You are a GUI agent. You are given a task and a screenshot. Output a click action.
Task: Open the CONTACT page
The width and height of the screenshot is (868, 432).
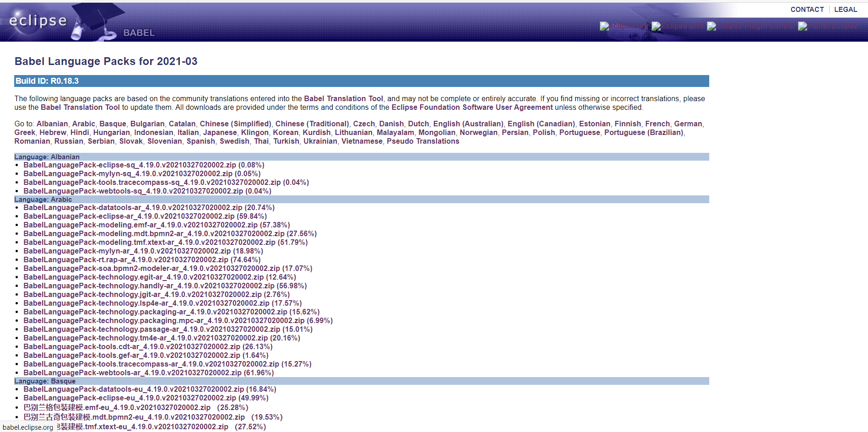tap(807, 10)
